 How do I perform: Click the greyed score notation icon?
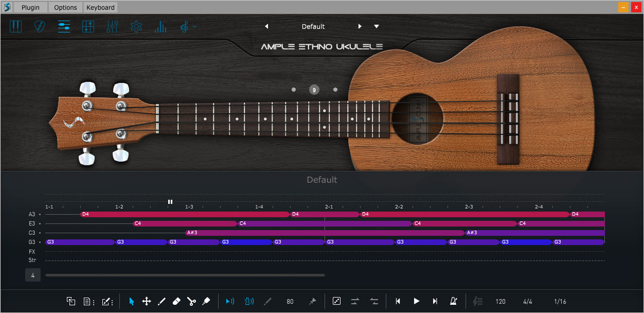[478, 301]
